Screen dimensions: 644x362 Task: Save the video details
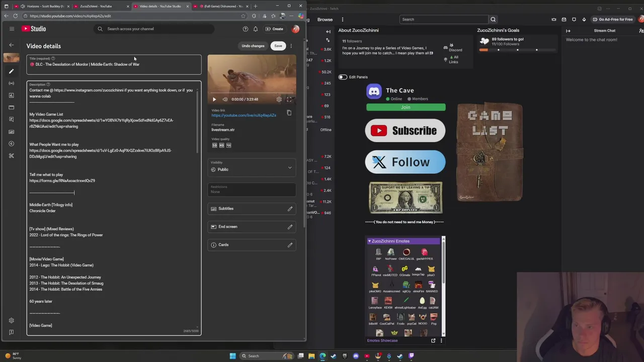(x=278, y=46)
